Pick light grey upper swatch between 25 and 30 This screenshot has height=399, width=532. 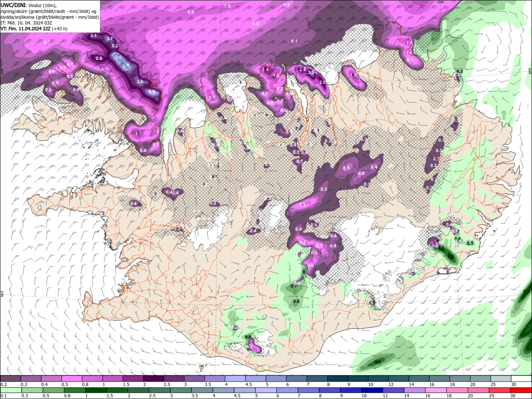click(x=501, y=378)
